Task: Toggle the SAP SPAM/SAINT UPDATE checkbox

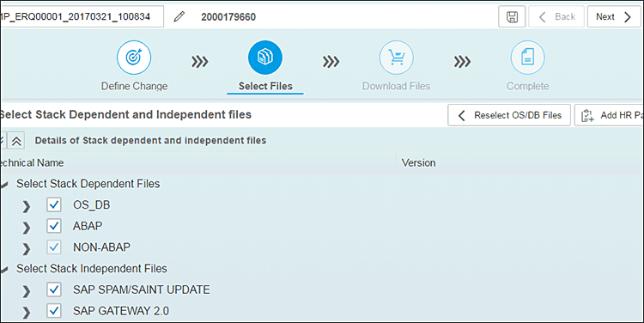Action: click(54, 289)
